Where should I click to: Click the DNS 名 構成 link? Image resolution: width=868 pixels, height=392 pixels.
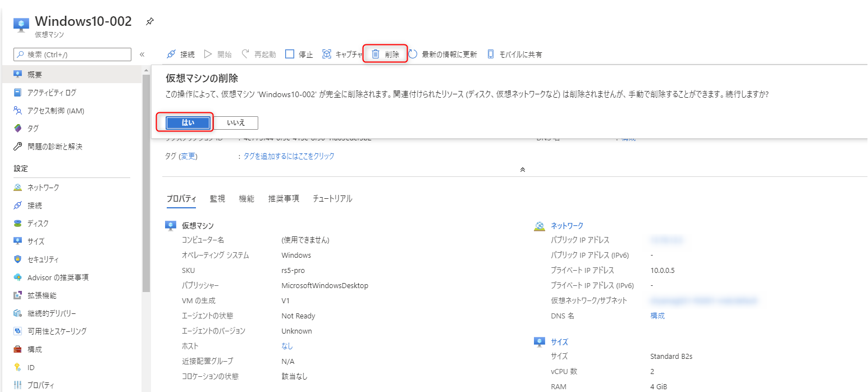(657, 316)
